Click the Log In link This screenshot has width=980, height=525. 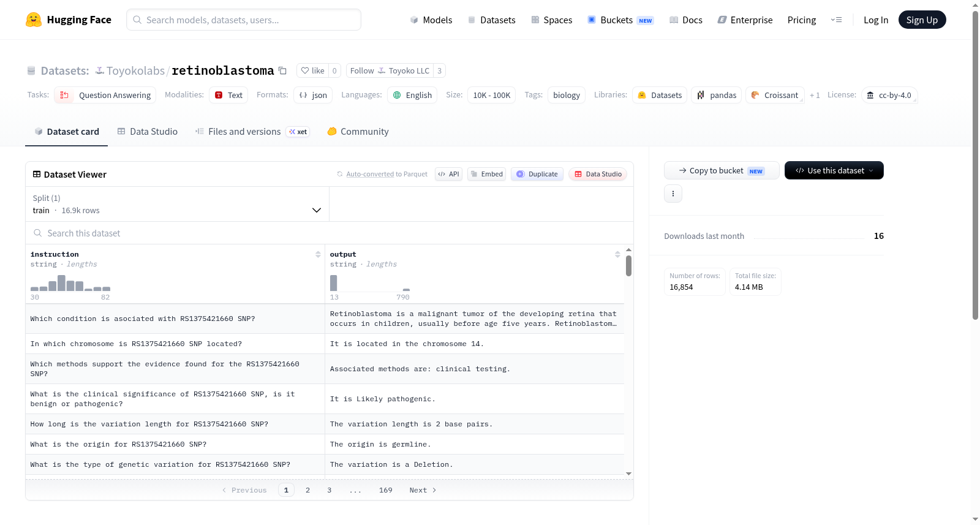(876, 20)
